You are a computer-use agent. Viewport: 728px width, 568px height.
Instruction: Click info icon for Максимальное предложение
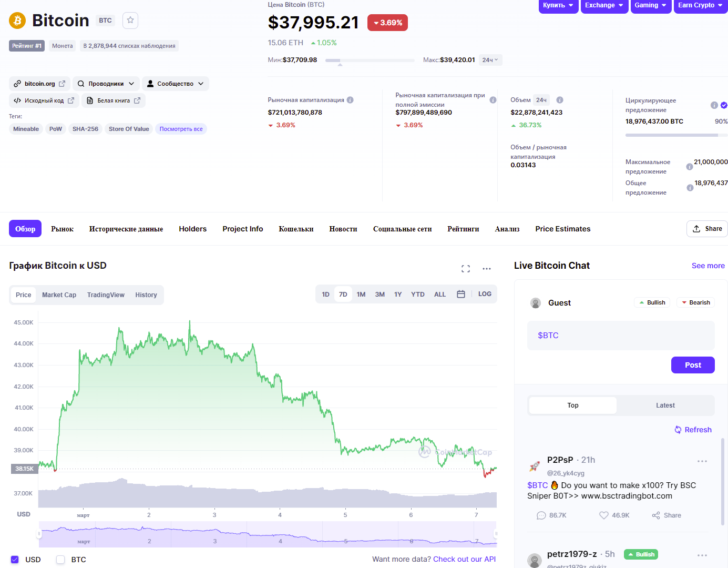coord(690,167)
